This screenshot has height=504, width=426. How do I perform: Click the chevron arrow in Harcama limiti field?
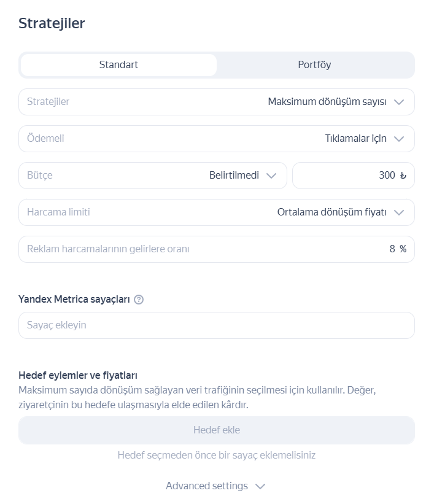tap(400, 212)
